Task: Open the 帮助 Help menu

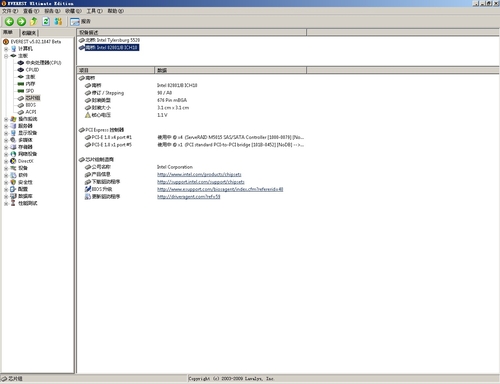Action: 116,11
